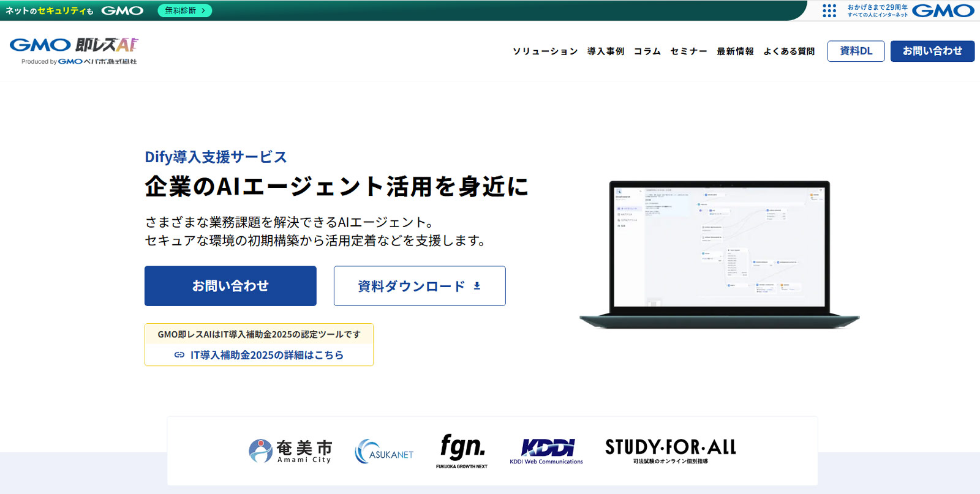Viewport: 980px width, 494px height.
Task: Click the fgn. Fukuoka Growth Next logo
Action: coord(462,451)
